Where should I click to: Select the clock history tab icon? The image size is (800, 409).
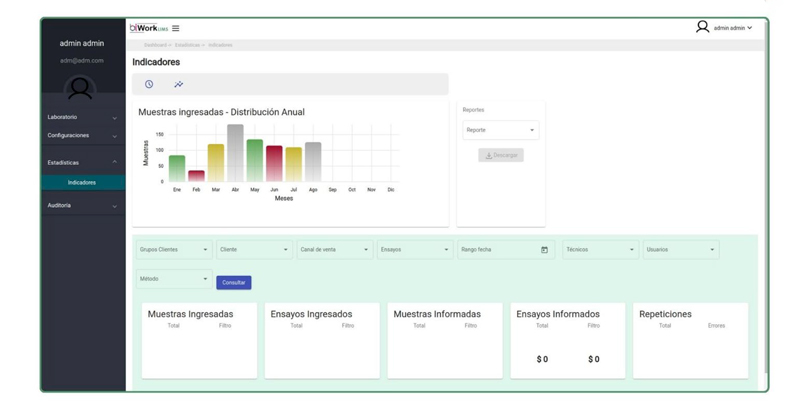point(149,84)
